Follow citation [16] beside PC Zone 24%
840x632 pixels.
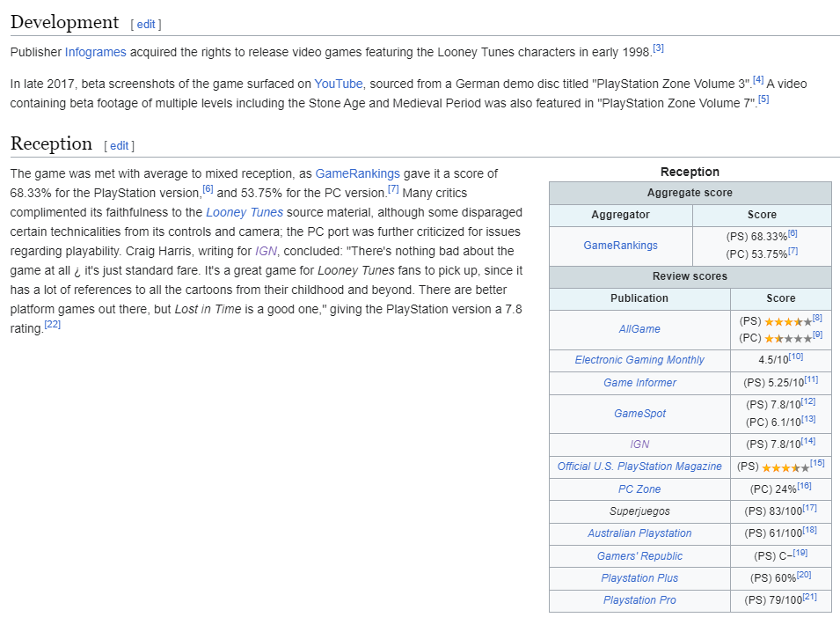[x=804, y=486]
